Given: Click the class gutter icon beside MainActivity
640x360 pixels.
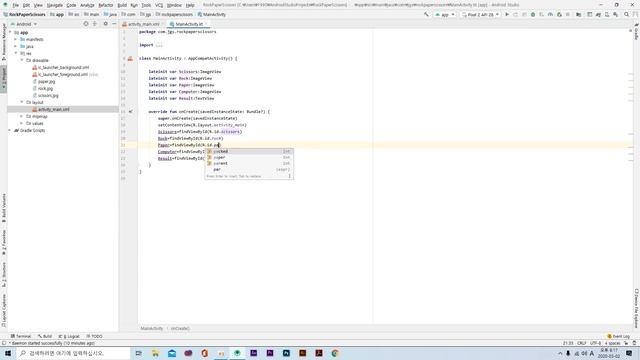Looking at the screenshot, I should (x=130, y=58).
